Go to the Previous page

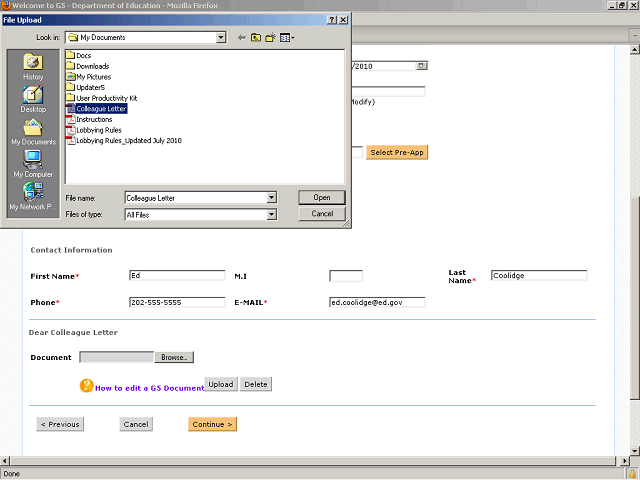(60, 424)
